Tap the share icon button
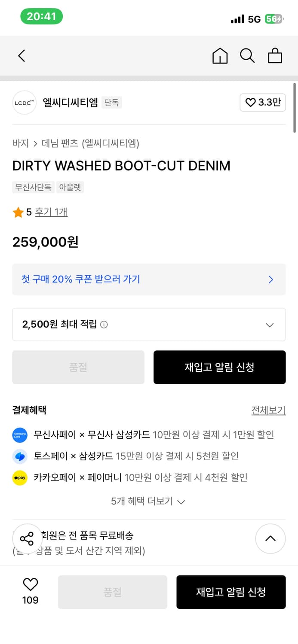 pos(27,538)
